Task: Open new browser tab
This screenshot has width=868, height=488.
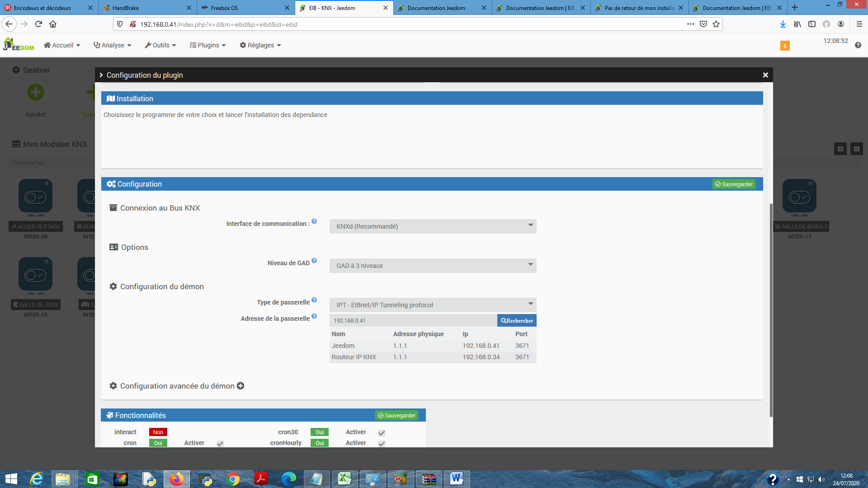Action: click(795, 8)
